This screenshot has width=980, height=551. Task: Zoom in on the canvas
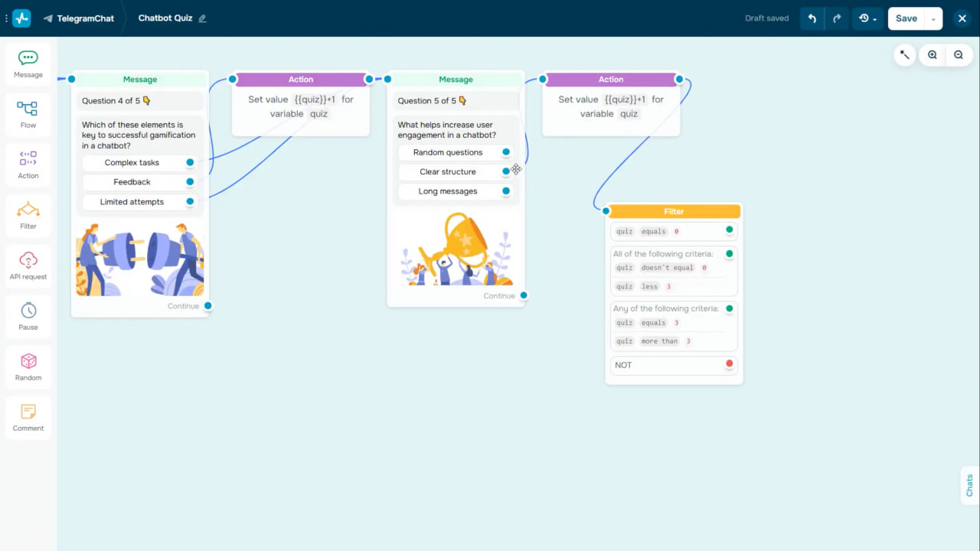(x=933, y=55)
